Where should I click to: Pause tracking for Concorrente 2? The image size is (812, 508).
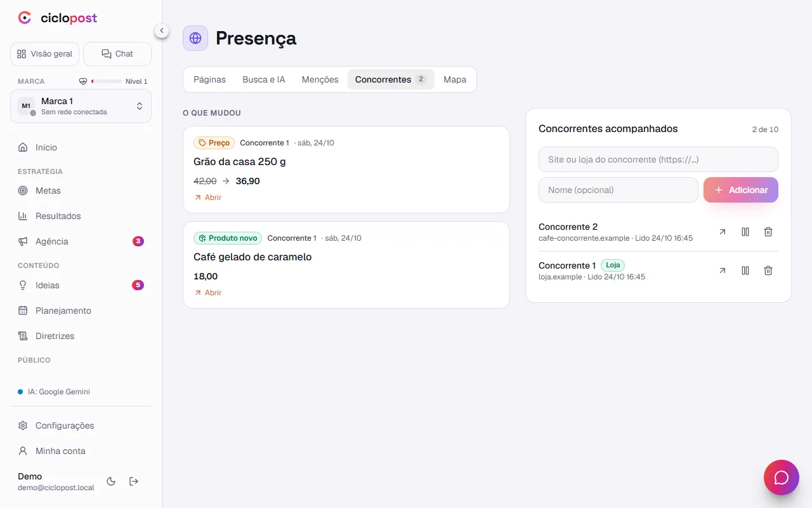[x=745, y=232]
